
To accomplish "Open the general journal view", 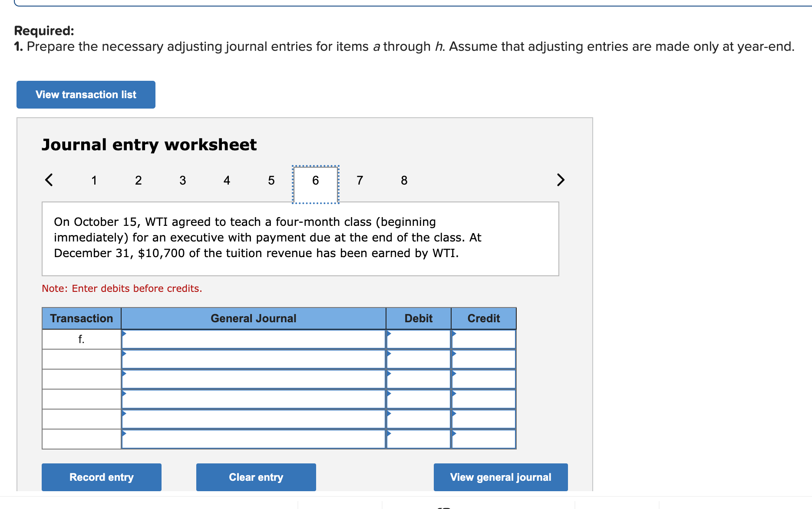I will (500, 477).
